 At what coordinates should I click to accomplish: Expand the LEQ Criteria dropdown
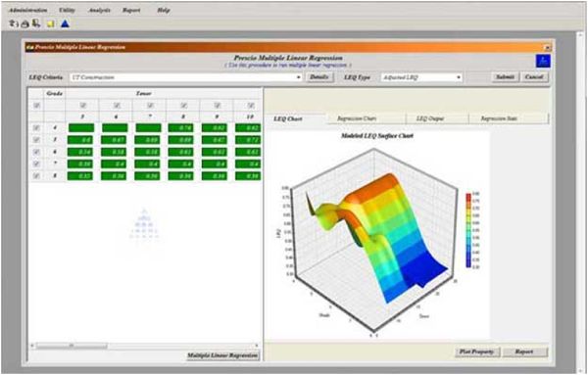click(299, 77)
